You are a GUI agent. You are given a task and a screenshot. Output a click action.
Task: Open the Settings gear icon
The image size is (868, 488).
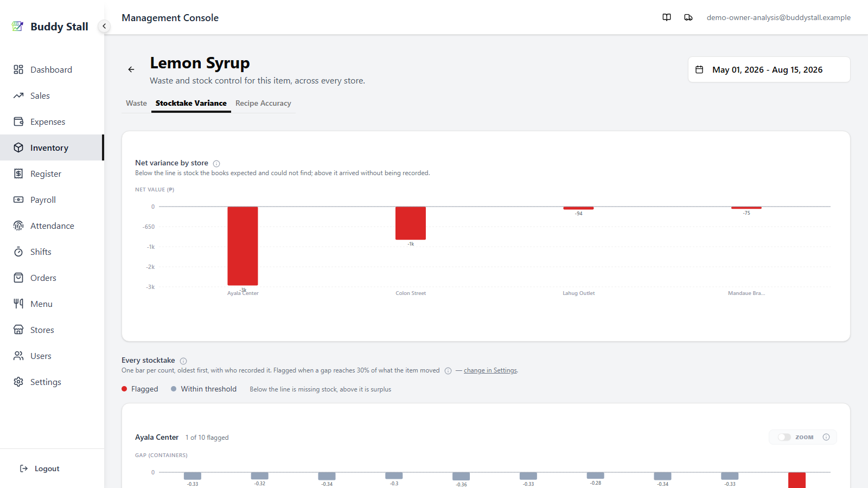point(18,382)
